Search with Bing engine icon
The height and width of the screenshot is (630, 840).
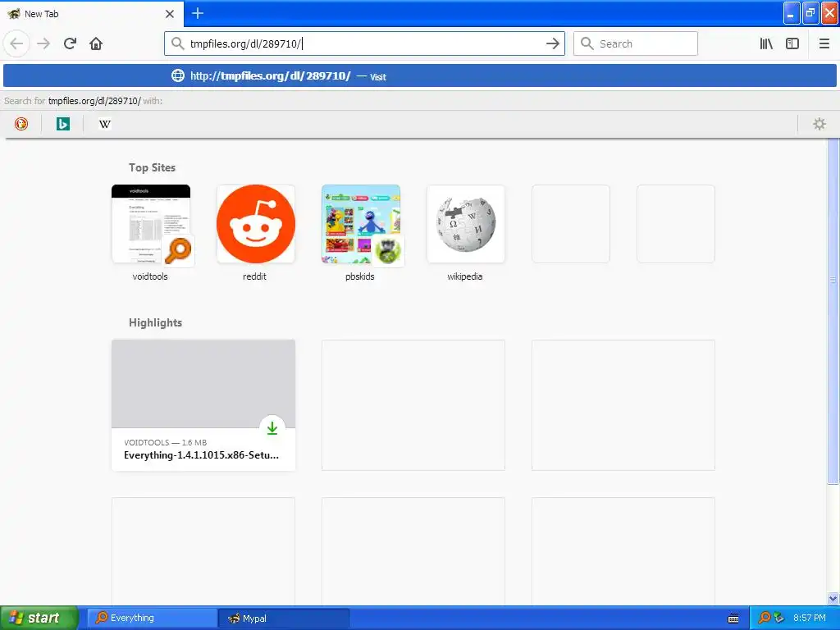pyautogui.click(x=62, y=124)
